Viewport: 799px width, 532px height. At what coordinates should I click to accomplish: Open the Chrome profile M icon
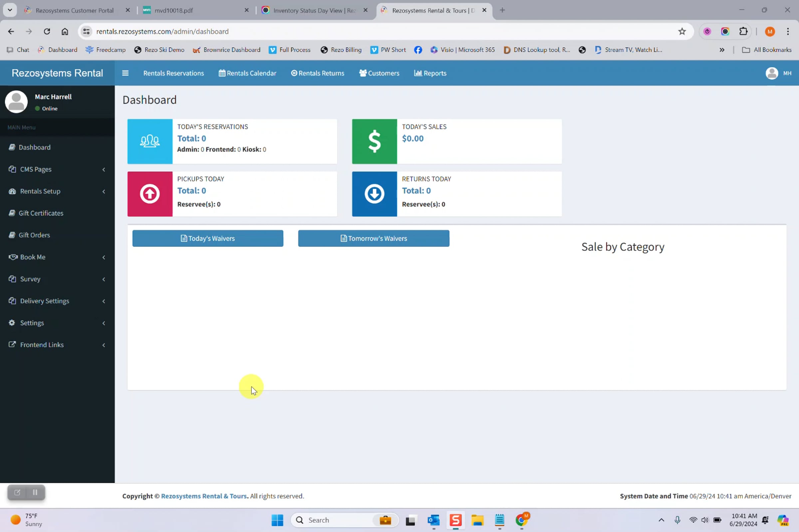[x=769, y=31]
